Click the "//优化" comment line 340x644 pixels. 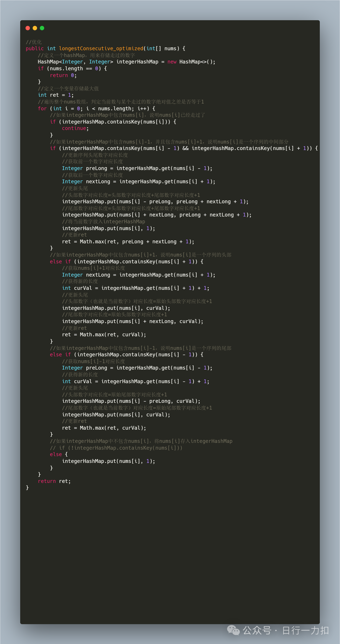click(x=34, y=42)
